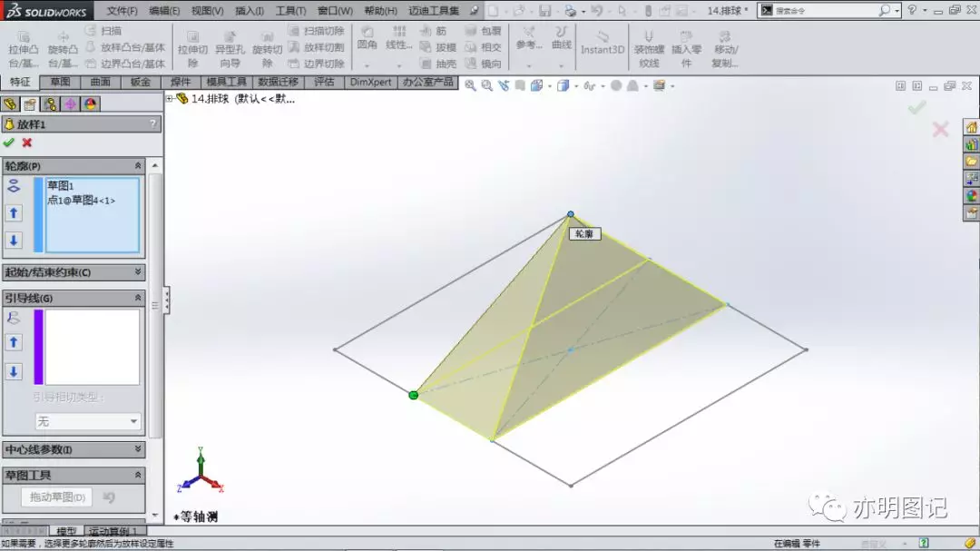Collapse the 草图工具 section
This screenshot has height=551, width=980.
tap(138, 476)
